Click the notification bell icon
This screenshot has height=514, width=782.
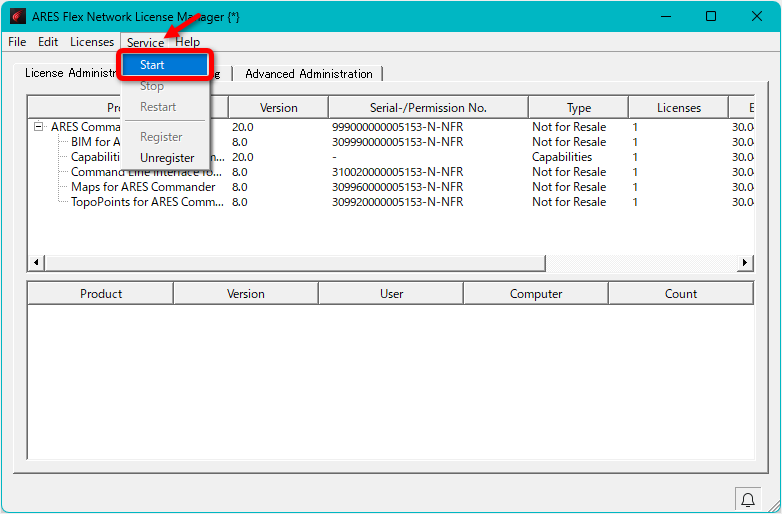[x=748, y=500]
